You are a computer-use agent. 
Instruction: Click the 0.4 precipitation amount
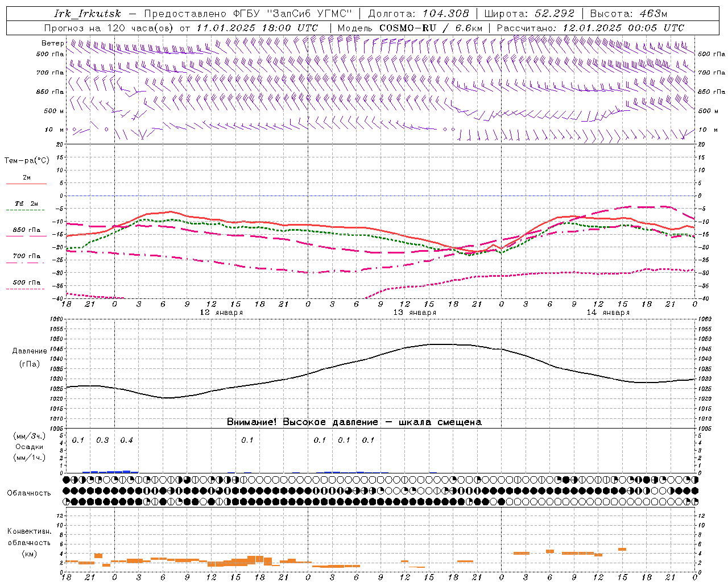click(x=127, y=440)
